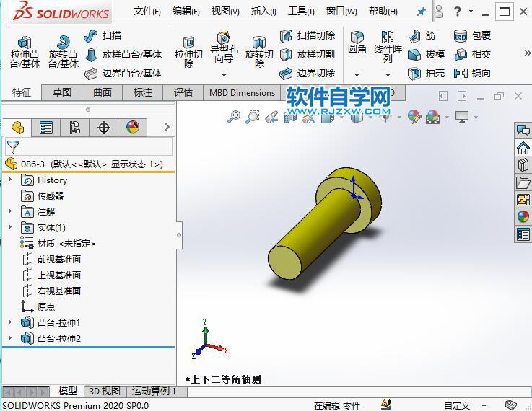
Task: Click the Apply Scene icon in view toolbar
Action: tap(433, 117)
